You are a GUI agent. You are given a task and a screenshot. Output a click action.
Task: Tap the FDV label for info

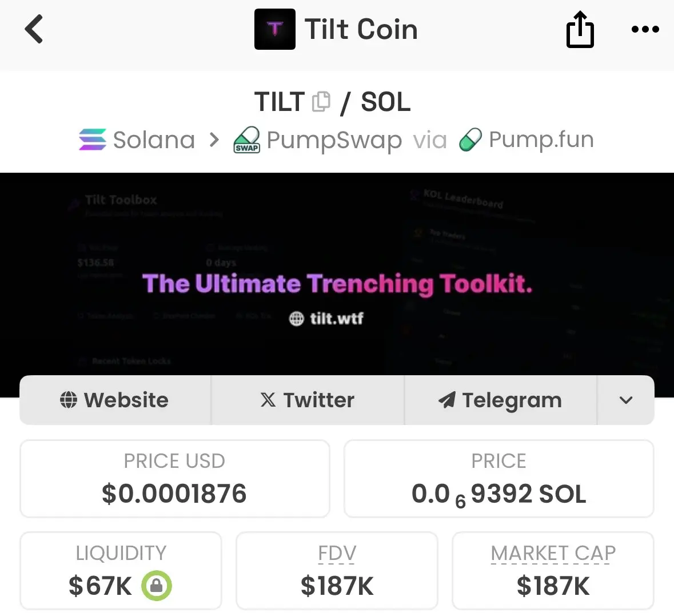point(337,553)
